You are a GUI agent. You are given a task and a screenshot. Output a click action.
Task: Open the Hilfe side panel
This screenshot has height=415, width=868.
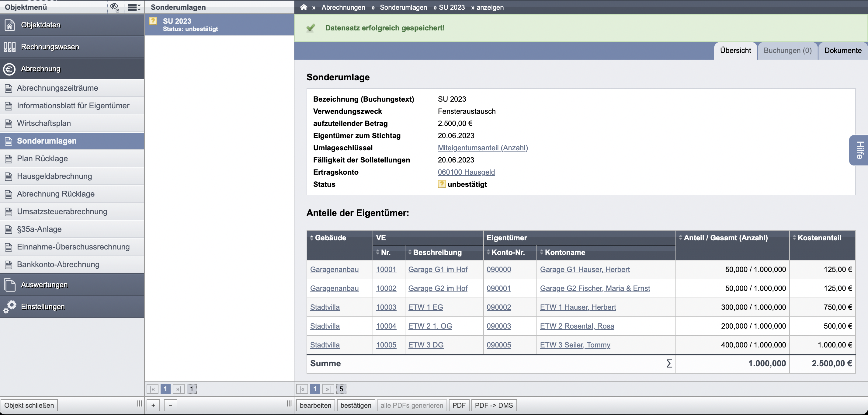[859, 150]
